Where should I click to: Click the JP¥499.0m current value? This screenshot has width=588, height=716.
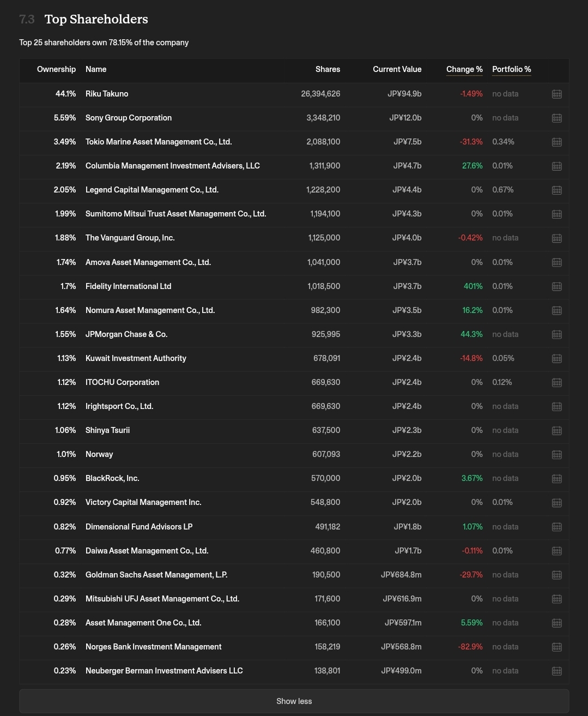(x=402, y=671)
